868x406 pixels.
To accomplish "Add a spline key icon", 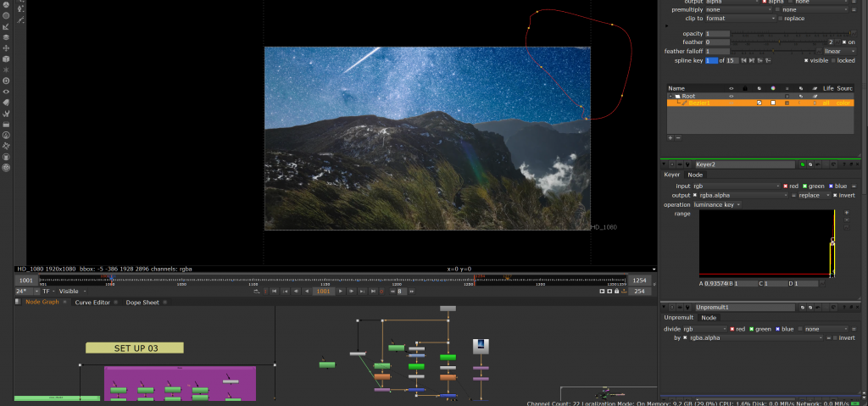I will [760, 60].
